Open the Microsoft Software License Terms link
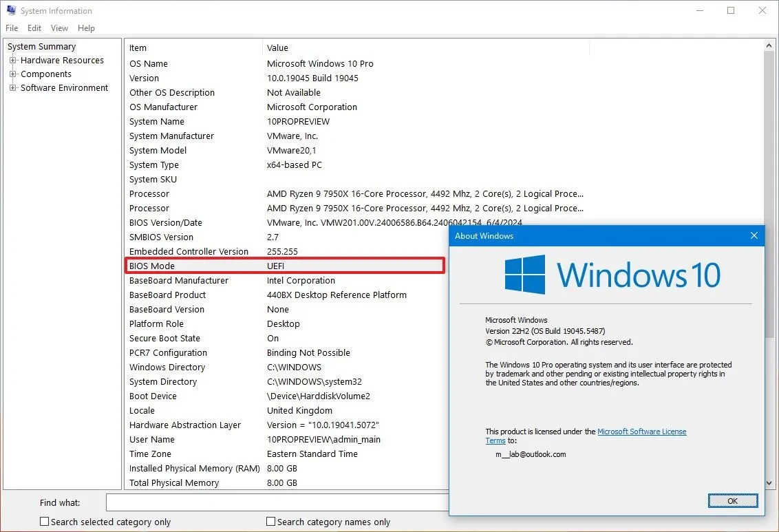This screenshot has width=779, height=532. point(641,431)
